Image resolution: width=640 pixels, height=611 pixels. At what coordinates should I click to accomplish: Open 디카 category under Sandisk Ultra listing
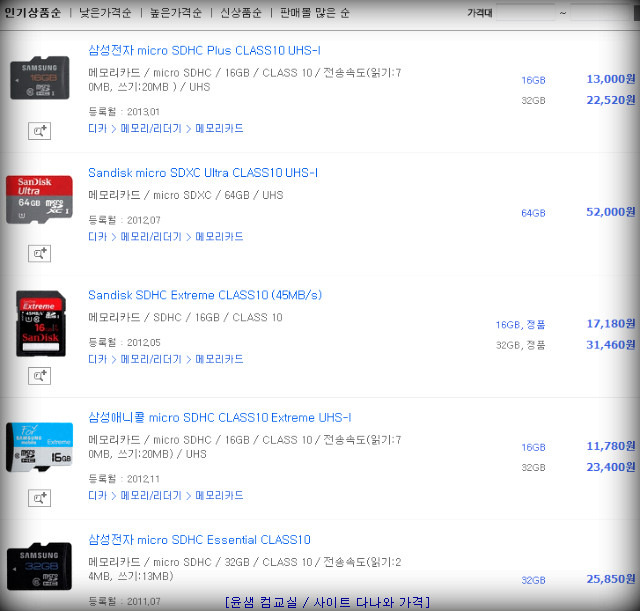98,237
